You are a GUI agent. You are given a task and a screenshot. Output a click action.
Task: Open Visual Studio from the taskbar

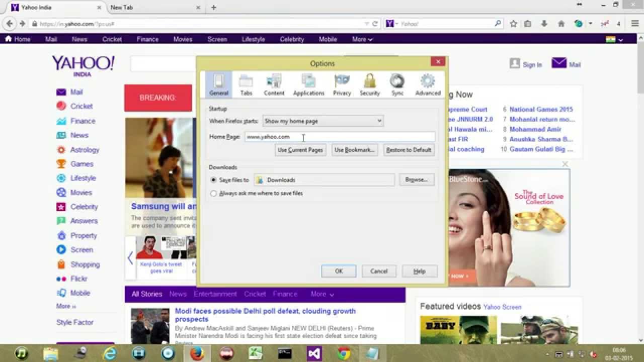314,353
